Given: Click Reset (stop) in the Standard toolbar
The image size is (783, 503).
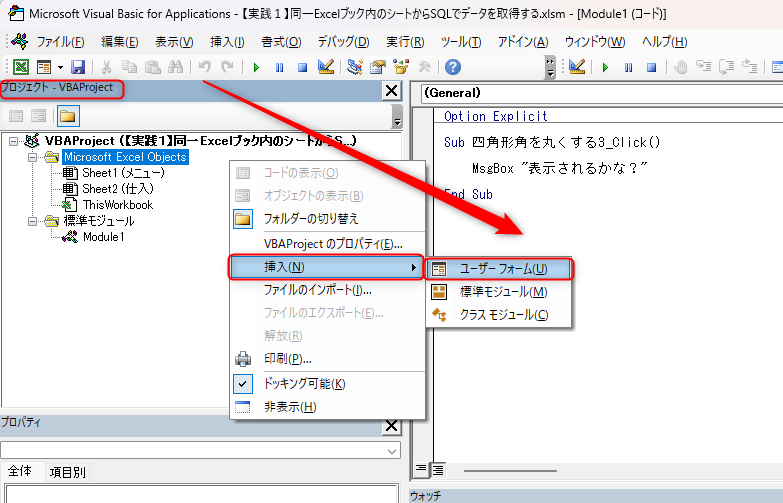Looking at the screenshot, I should (x=302, y=67).
